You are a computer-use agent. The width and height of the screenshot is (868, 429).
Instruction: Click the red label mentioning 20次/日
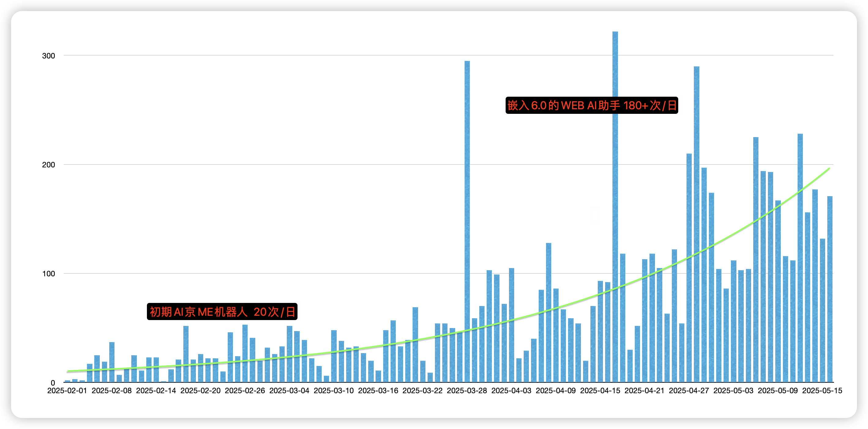(222, 311)
